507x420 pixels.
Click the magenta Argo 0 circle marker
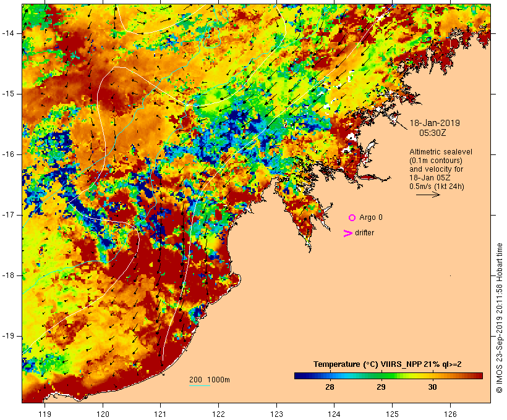click(x=352, y=218)
